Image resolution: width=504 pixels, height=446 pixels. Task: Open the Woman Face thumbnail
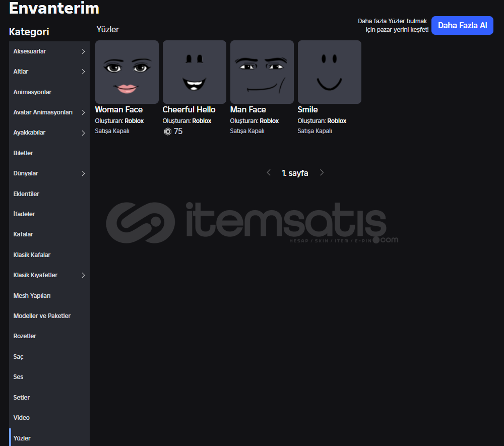tap(127, 72)
